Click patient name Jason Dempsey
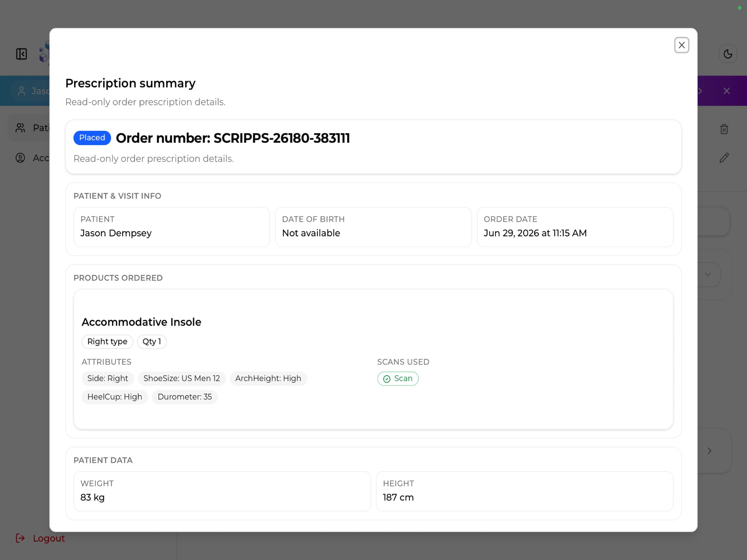Viewport: 747px width, 560px height. [116, 233]
